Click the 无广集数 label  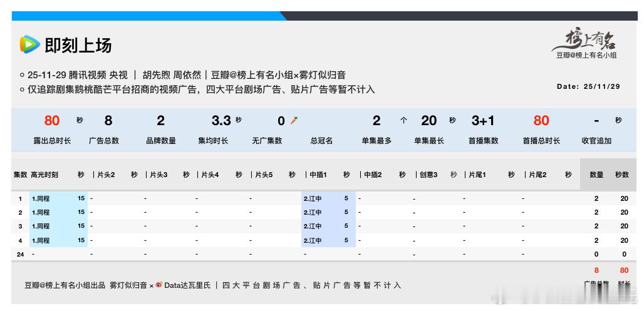[x=267, y=141]
